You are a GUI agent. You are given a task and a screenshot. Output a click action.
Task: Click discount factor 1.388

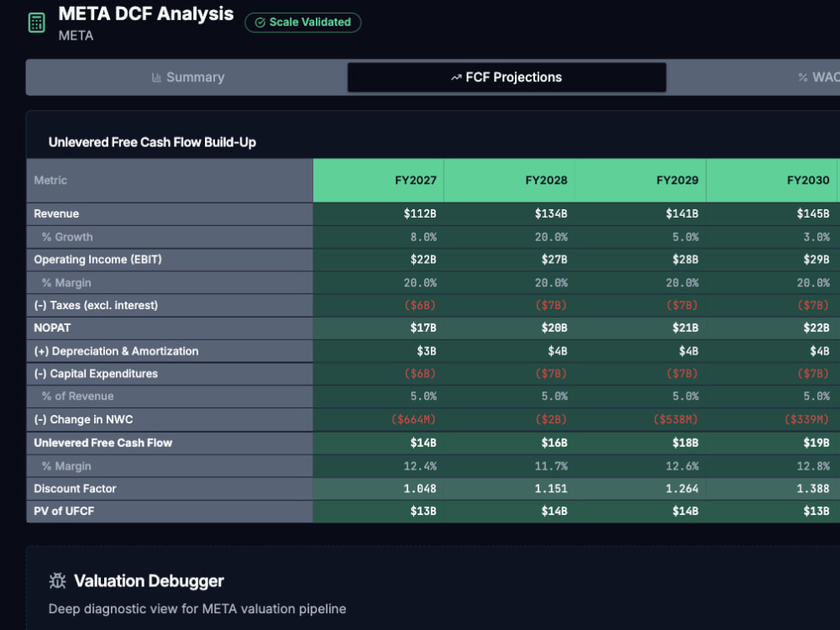tap(812, 489)
